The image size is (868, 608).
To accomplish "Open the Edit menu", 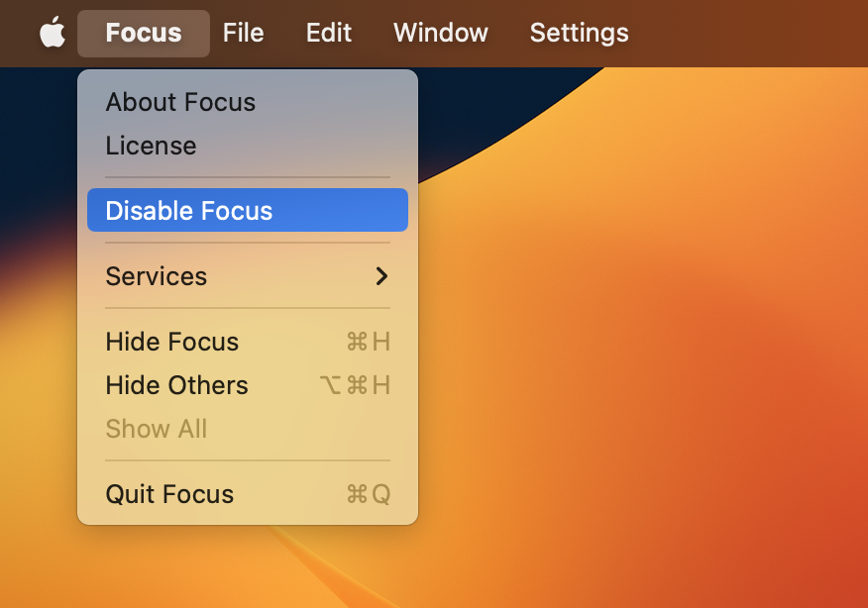I will click(329, 33).
